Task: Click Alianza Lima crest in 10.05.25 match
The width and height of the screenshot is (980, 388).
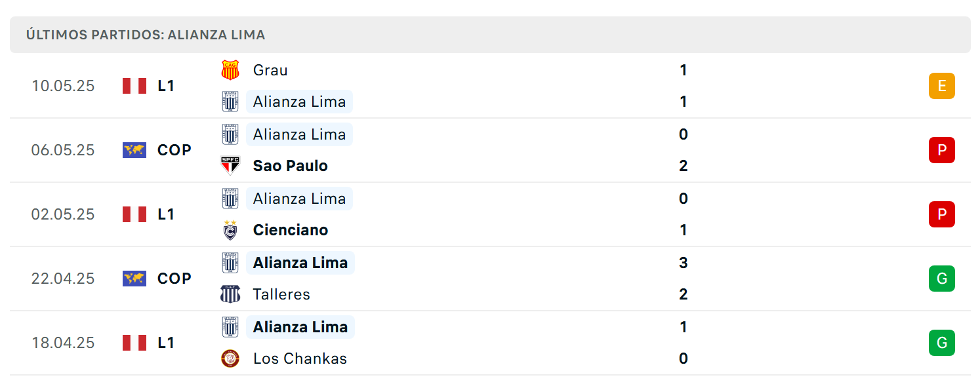Action: click(x=230, y=102)
